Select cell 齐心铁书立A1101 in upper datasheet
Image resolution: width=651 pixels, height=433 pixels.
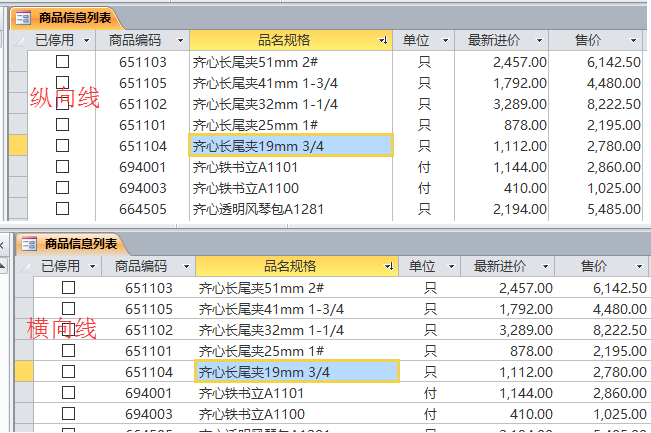tap(291, 167)
